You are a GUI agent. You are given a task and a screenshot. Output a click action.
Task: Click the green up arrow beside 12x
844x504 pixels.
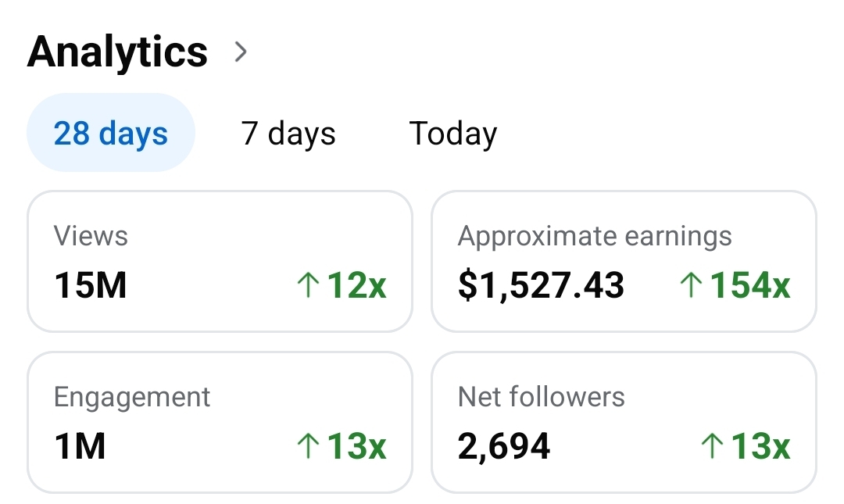tap(308, 286)
